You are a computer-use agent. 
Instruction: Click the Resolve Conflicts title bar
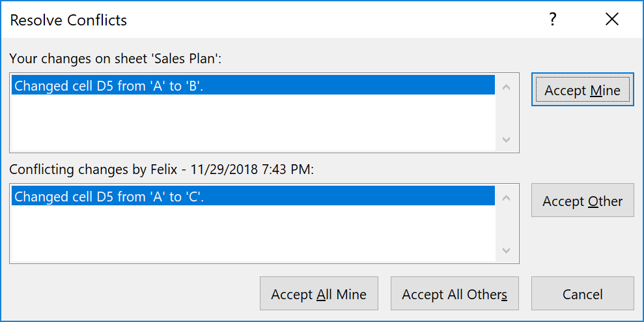tap(260, 20)
